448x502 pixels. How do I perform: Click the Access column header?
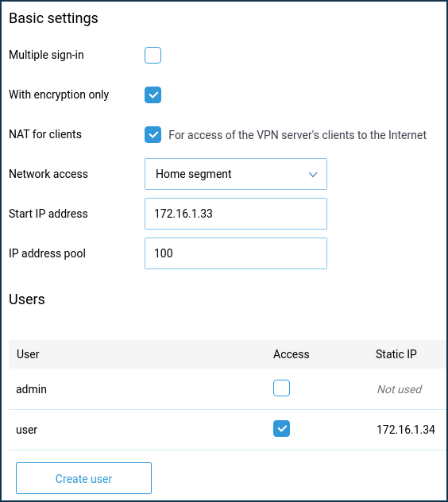tap(291, 354)
